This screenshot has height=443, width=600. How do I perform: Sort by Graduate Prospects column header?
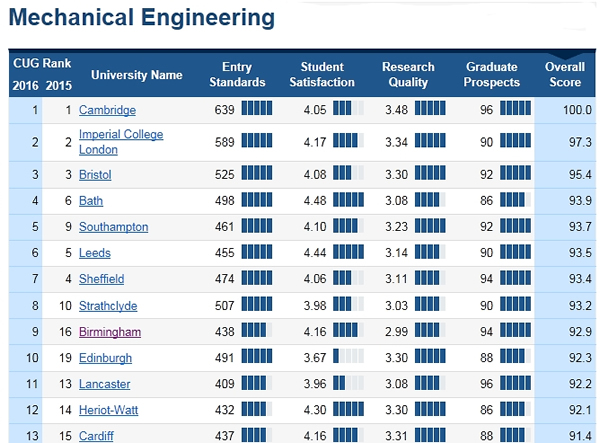click(x=492, y=74)
